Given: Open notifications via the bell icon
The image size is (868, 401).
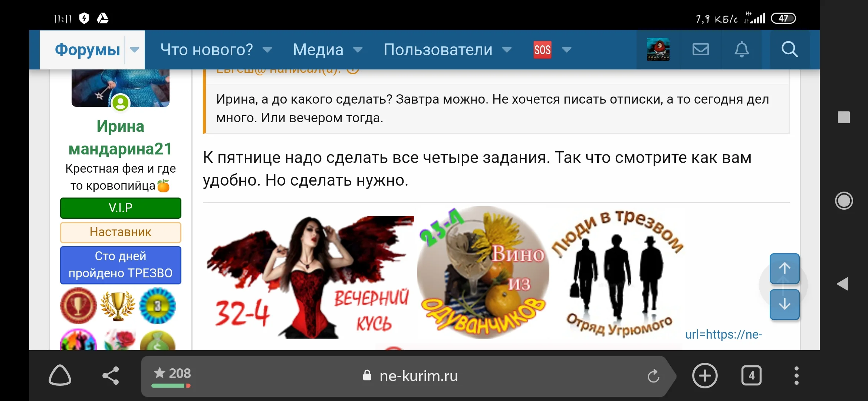Looking at the screenshot, I should 741,49.
